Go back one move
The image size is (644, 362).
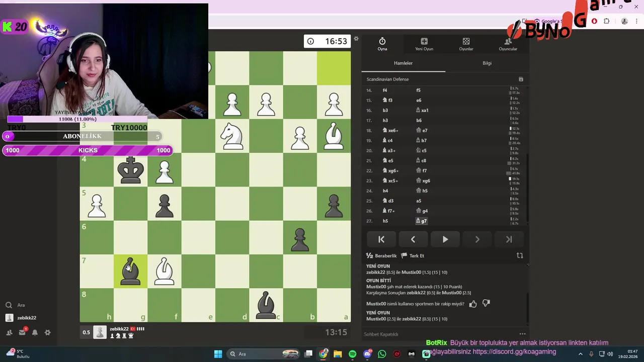coord(413,240)
